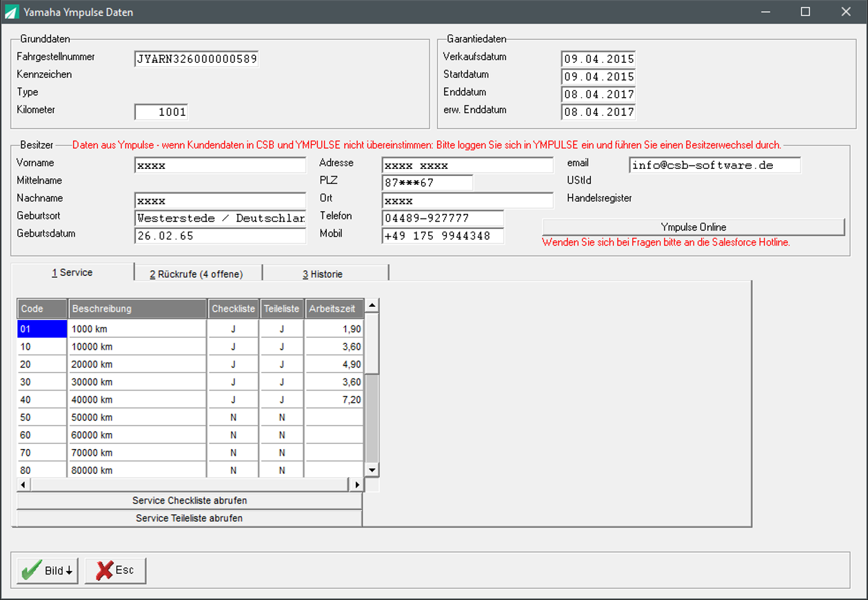Click the horizontal scroll left arrow
The image size is (868, 600).
click(x=24, y=485)
